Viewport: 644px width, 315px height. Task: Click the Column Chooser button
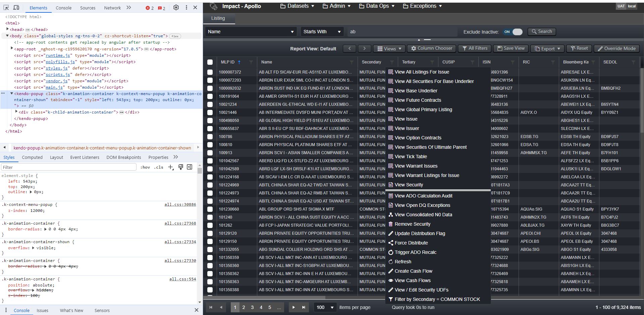tap(431, 48)
